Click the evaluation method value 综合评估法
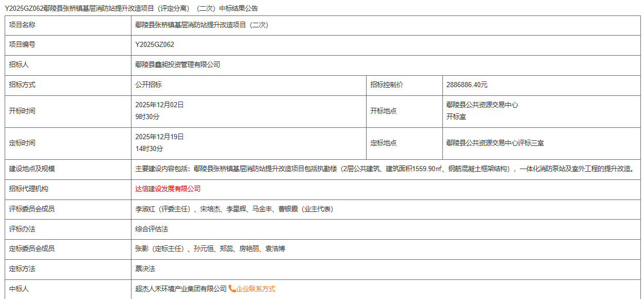This screenshot has width=644, height=299. [x=152, y=228]
